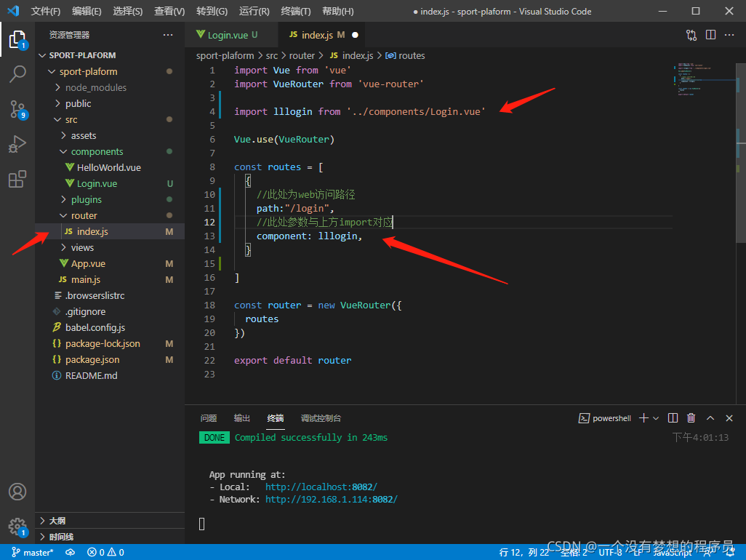Open the 编辑(E) menu

pyautogui.click(x=87, y=11)
